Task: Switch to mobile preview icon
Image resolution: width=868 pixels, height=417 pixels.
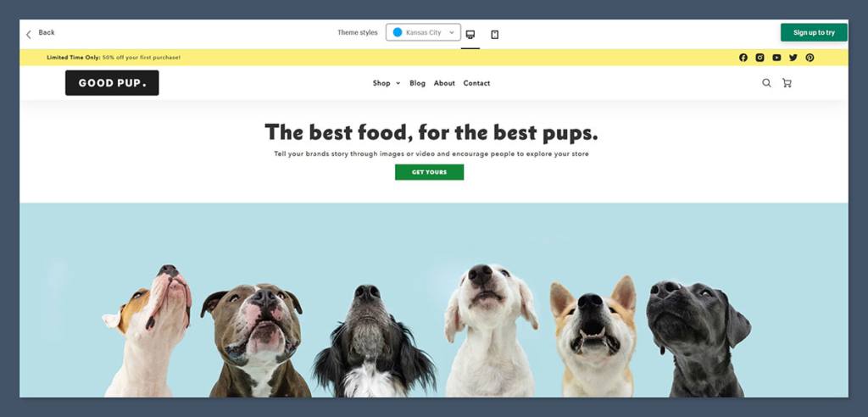Action: pos(495,35)
